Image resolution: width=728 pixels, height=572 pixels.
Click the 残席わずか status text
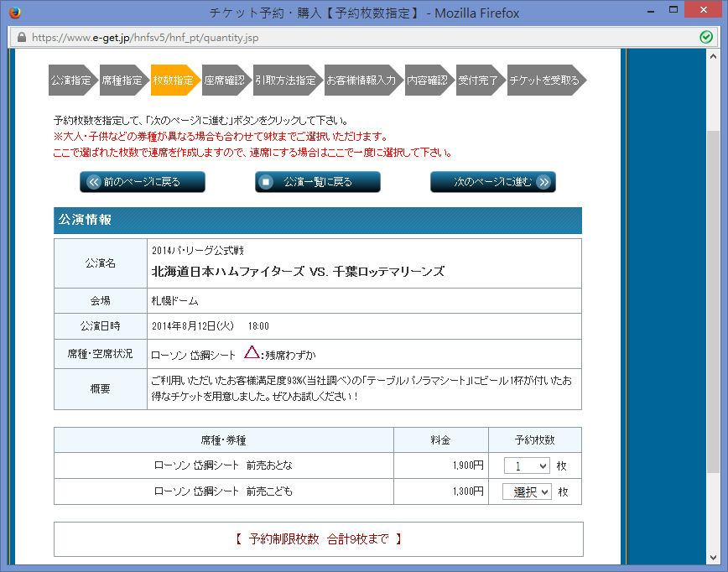[291, 355]
